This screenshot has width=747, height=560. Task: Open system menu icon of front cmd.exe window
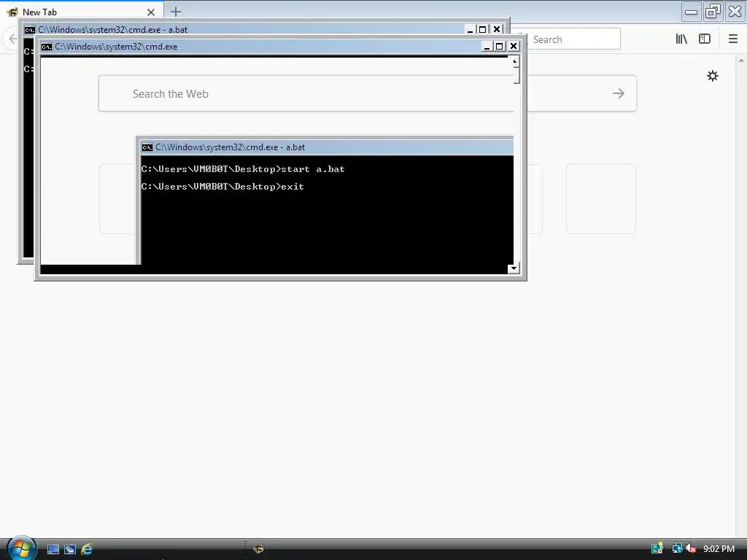coord(46,47)
